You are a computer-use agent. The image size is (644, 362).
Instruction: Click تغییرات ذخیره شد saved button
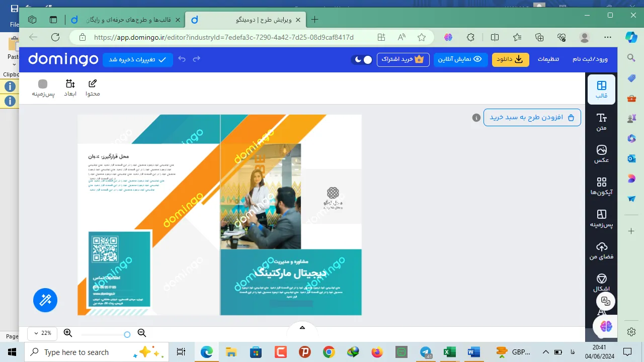(x=138, y=59)
